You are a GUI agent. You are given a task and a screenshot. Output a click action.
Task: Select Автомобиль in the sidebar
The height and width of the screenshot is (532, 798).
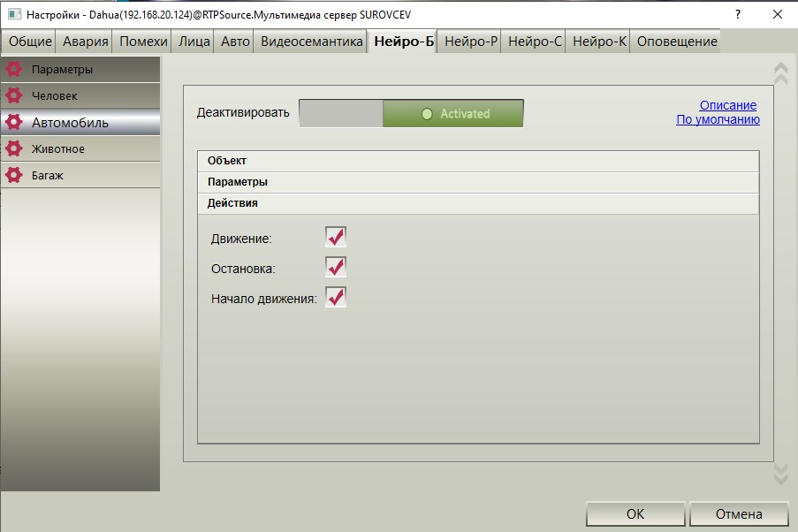click(x=80, y=122)
